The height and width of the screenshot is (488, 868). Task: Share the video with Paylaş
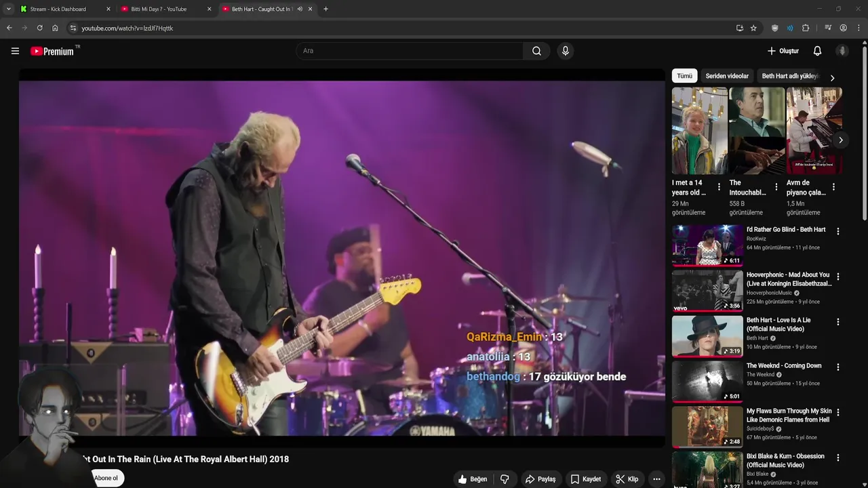[x=540, y=479]
